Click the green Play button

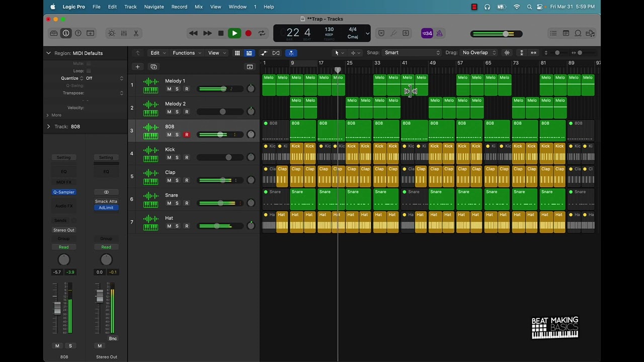point(234,33)
